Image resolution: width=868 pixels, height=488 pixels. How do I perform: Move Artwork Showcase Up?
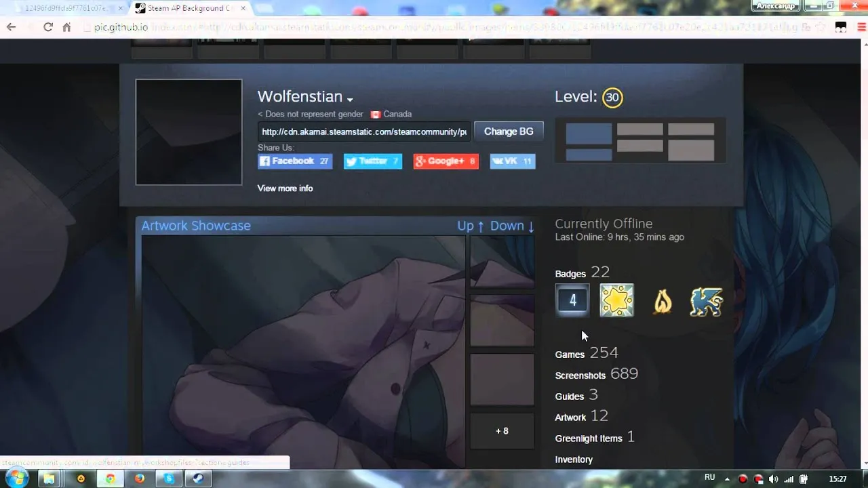coord(471,226)
